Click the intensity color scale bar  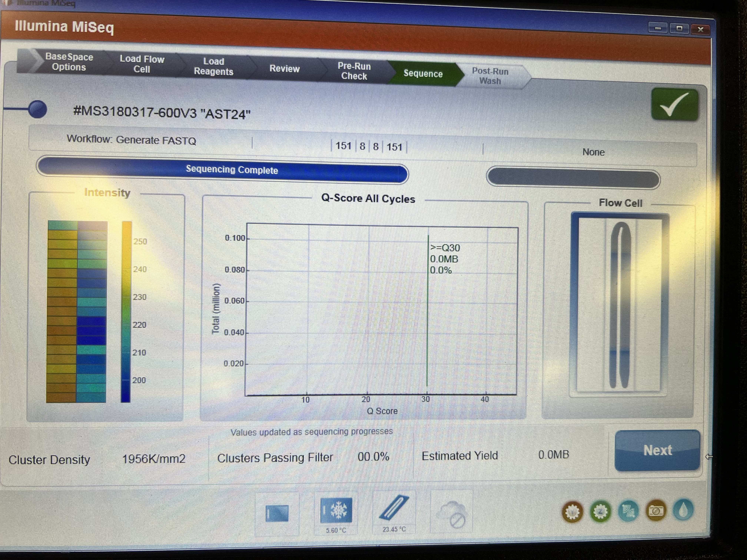(x=126, y=311)
